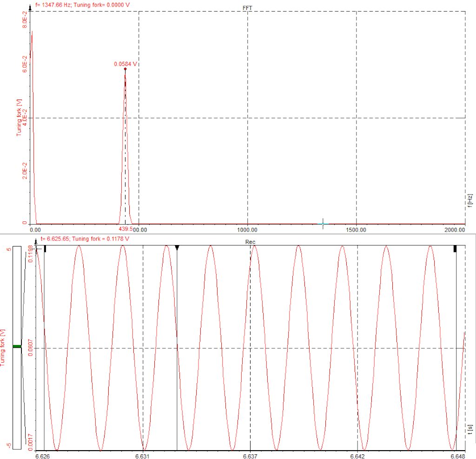Image resolution: width=476 pixels, height=459 pixels.
Task: Click the -5 lower range label beside the level bar
Action: (x=9, y=446)
